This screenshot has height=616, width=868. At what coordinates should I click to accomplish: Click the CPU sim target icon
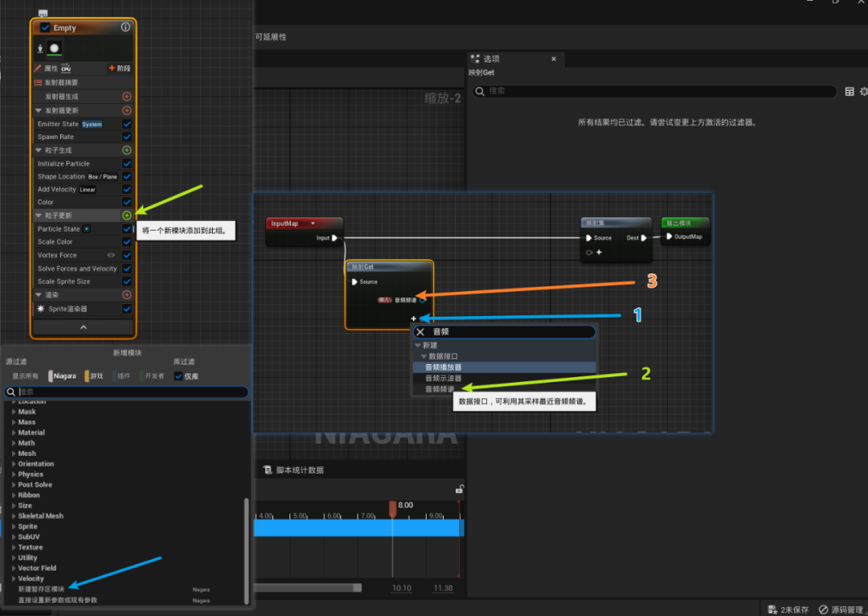66,68
